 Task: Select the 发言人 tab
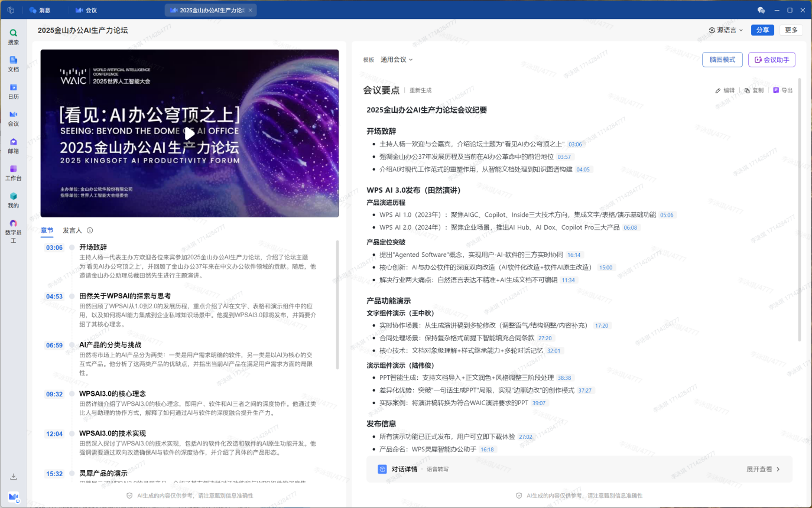click(72, 230)
